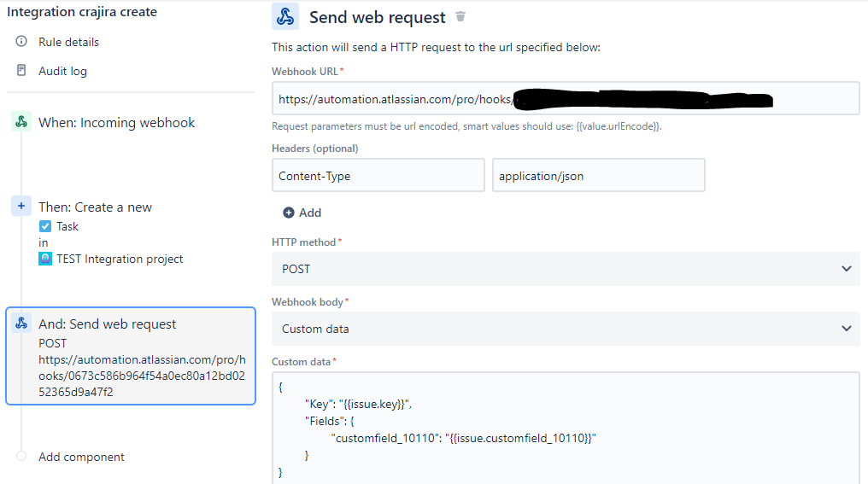Click the webhook URL text in the step card
Screen dimensions: 868x484
coord(143,376)
